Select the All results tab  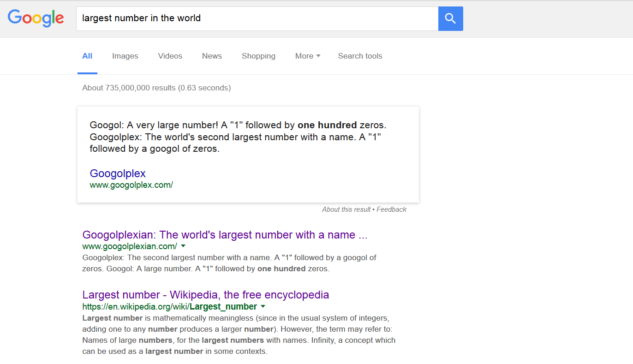87,56
